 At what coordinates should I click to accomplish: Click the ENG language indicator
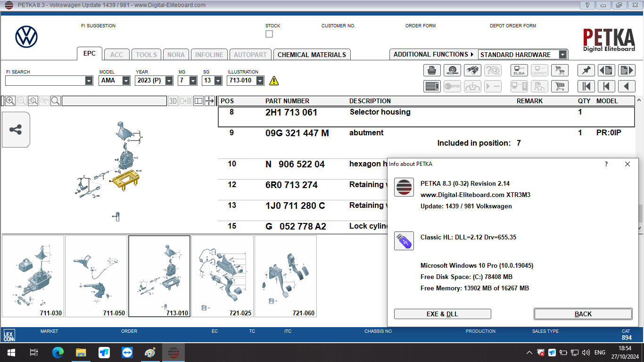pyautogui.click(x=600, y=353)
